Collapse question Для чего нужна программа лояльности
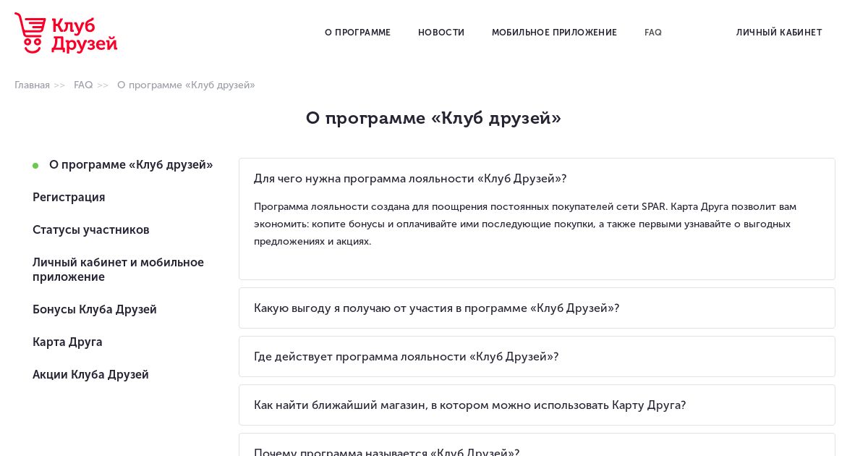Image resolution: width=868 pixels, height=456 pixels. [537, 178]
